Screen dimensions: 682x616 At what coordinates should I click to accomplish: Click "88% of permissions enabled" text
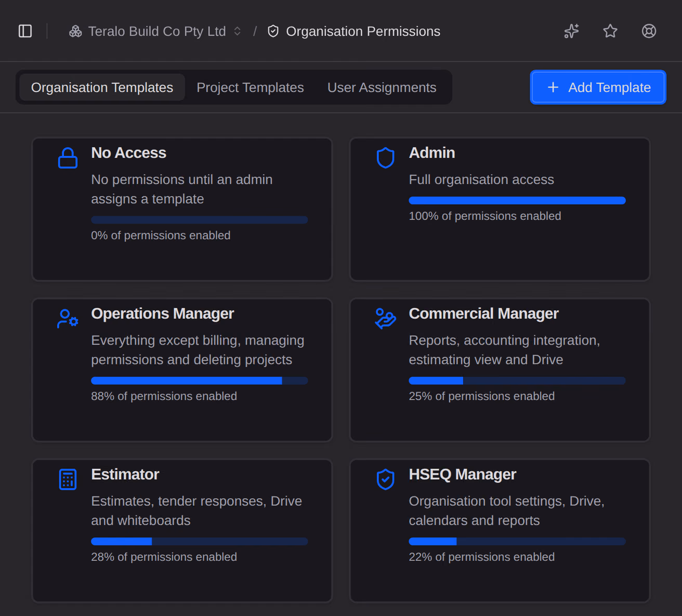coord(164,396)
